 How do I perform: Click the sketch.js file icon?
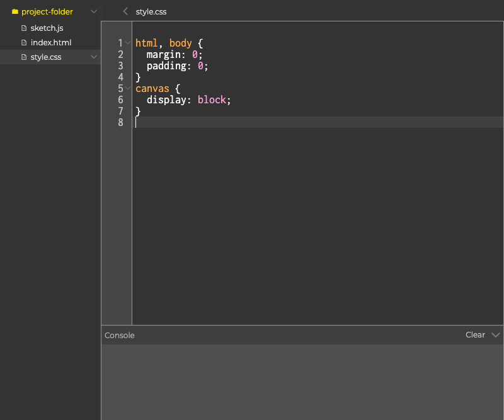(x=25, y=28)
